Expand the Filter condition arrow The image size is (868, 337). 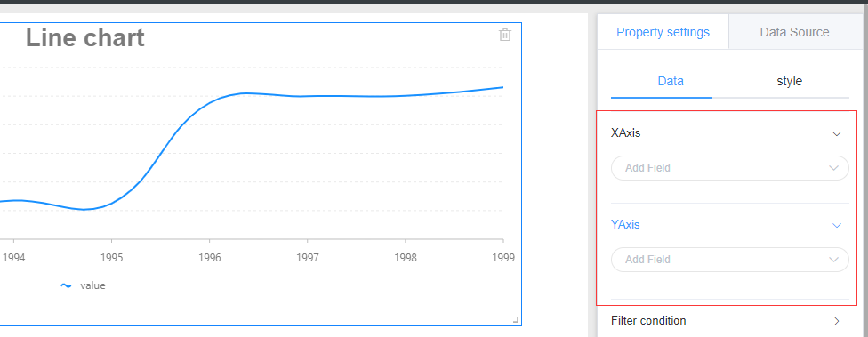(837, 321)
